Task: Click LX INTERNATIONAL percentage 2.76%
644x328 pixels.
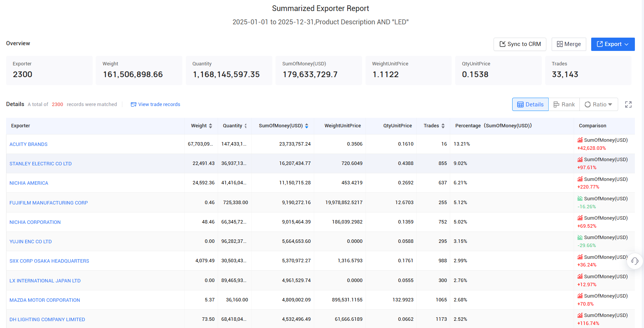Action: click(x=460, y=280)
